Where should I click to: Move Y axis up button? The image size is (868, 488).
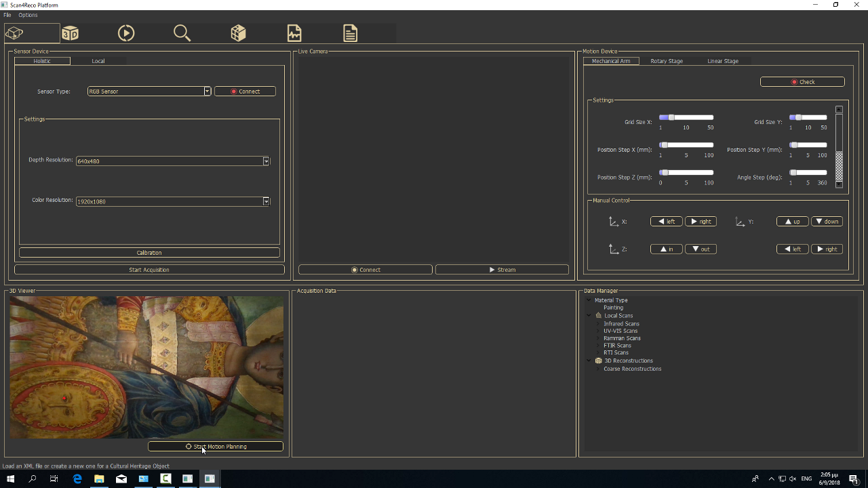point(793,222)
